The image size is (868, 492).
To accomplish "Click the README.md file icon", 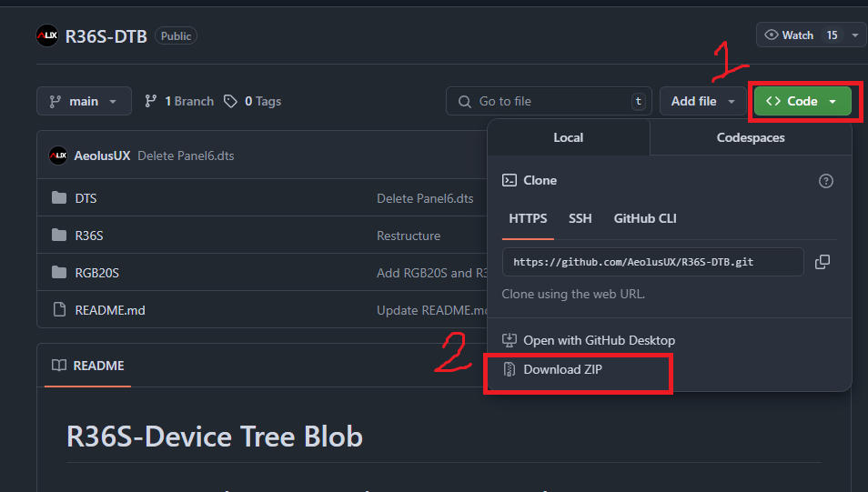I will click(x=59, y=309).
